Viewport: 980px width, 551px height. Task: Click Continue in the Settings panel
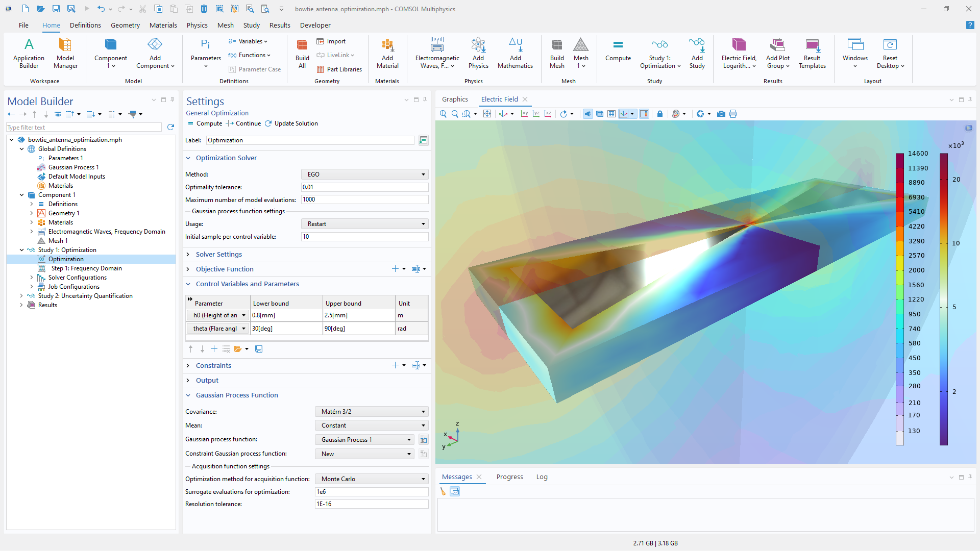click(x=243, y=123)
